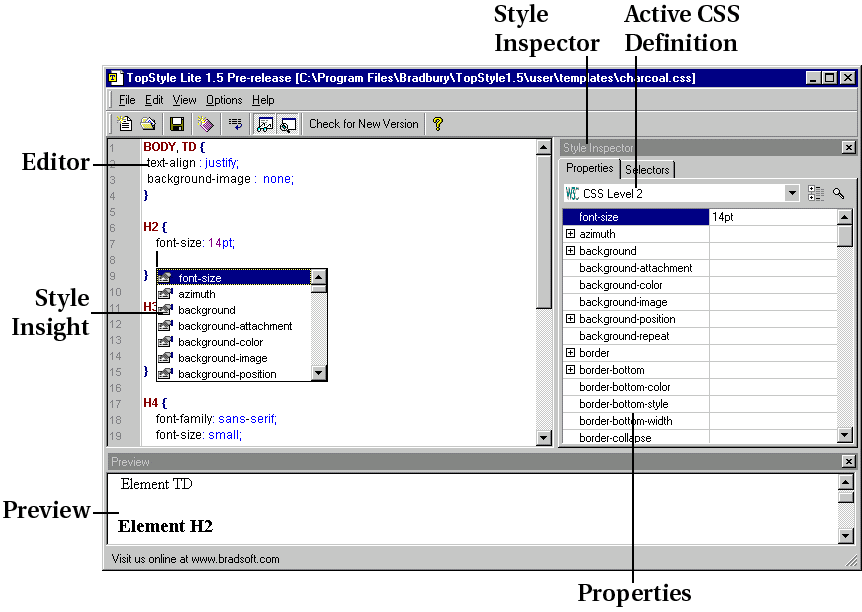Click the Help question mark icon
The image size is (862, 612).
pos(437,124)
